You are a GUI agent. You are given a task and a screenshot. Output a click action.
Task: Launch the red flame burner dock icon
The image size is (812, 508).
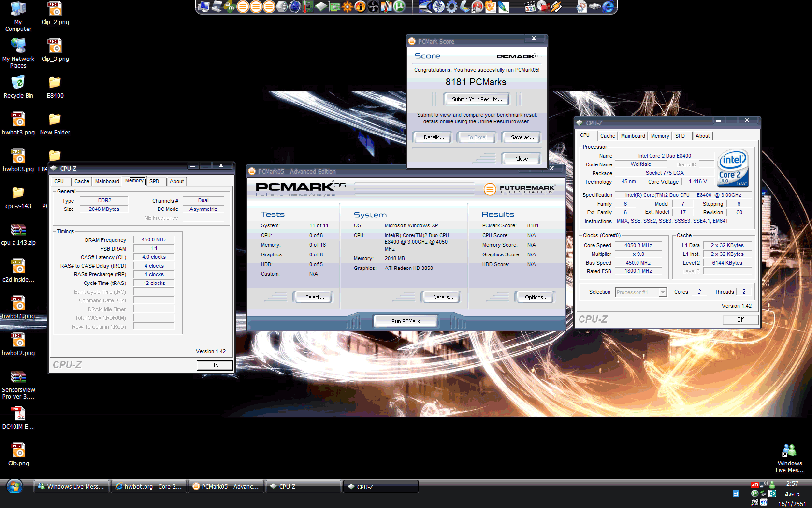(x=478, y=7)
